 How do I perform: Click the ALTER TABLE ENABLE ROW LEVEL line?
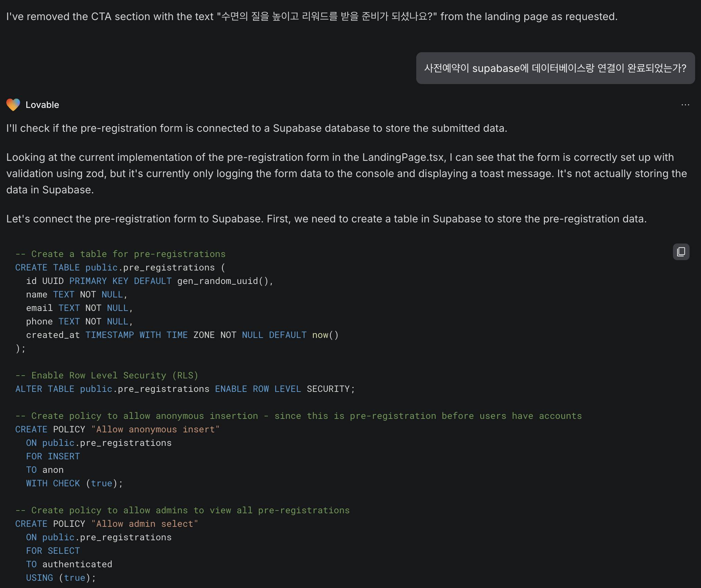[x=185, y=389]
